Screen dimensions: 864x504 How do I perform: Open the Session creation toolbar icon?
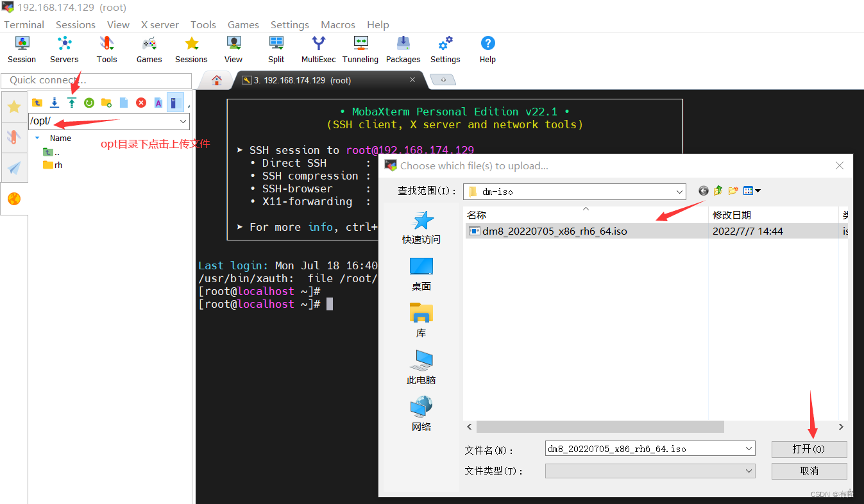tap(21, 49)
